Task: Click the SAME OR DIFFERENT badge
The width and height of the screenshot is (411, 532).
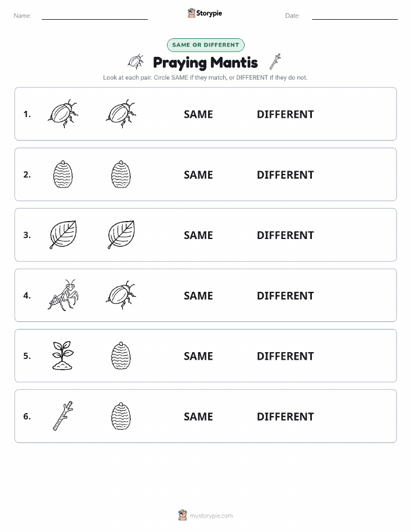Action: tap(205, 45)
